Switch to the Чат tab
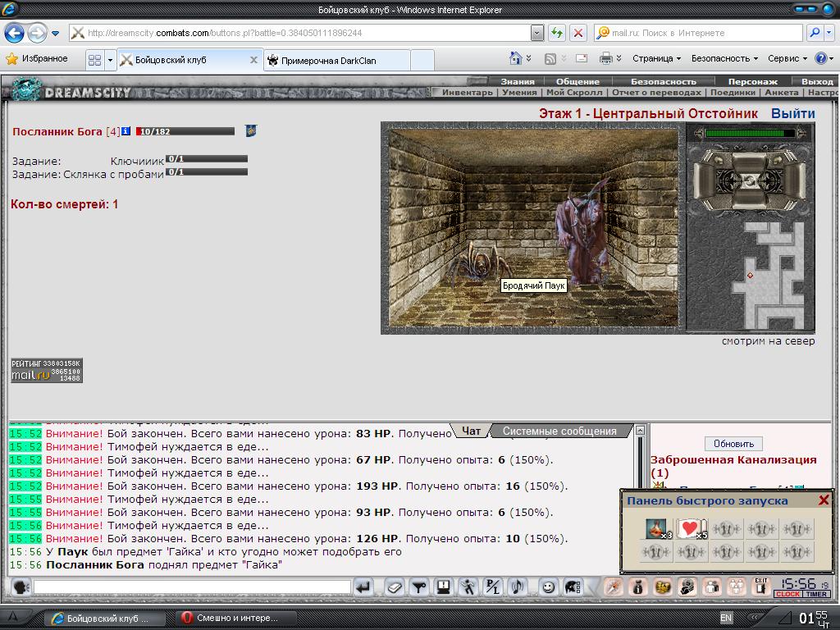This screenshot has height=630, width=840. [472, 431]
